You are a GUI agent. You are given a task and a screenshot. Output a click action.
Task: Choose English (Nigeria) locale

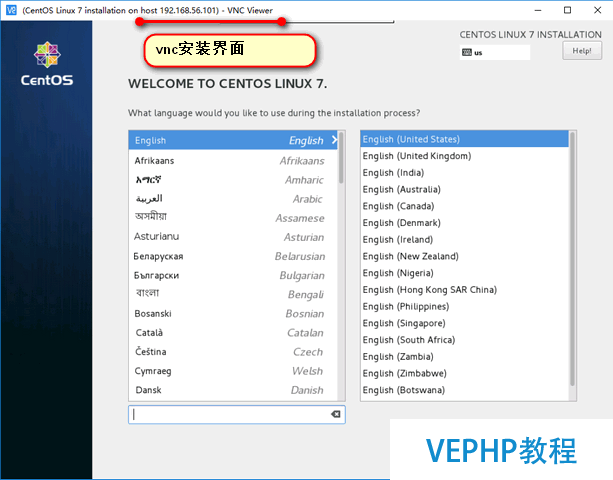click(464, 273)
